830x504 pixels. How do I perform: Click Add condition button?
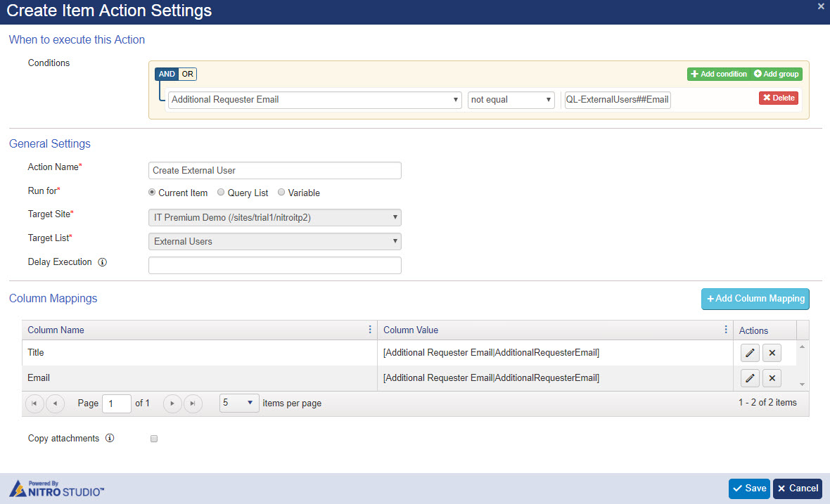(718, 74)
